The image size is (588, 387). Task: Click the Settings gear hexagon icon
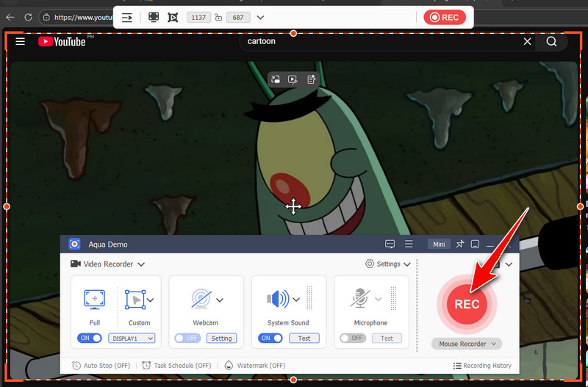(x=370, y=264)
